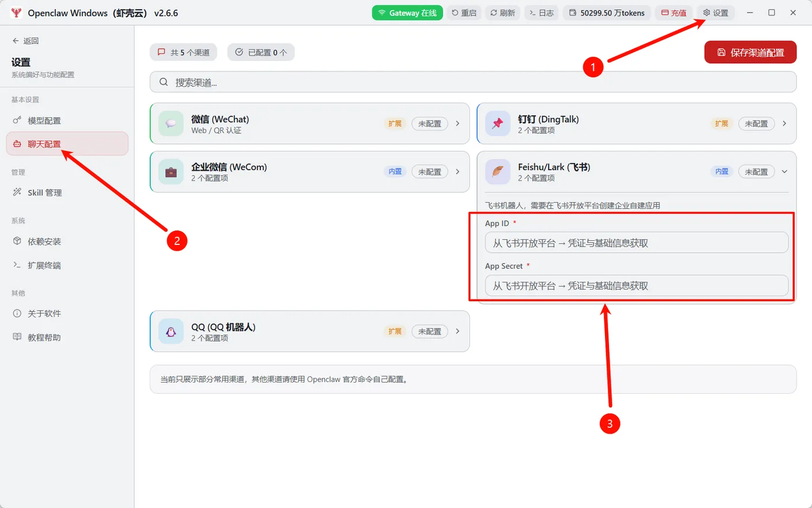Focus the 搜索渠道 search field
This screenshot has height=508, width=812.
point(473,82)
